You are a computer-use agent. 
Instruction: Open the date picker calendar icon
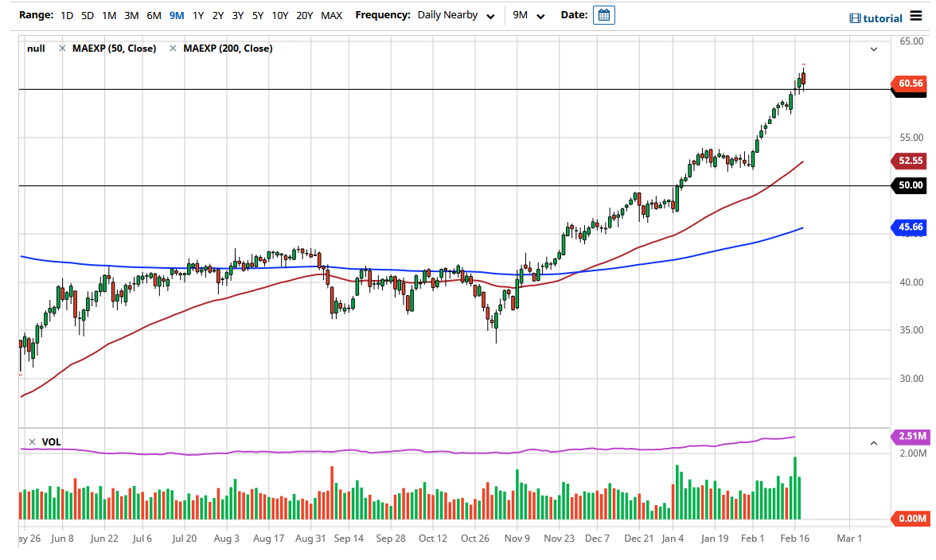click(603, 14)
